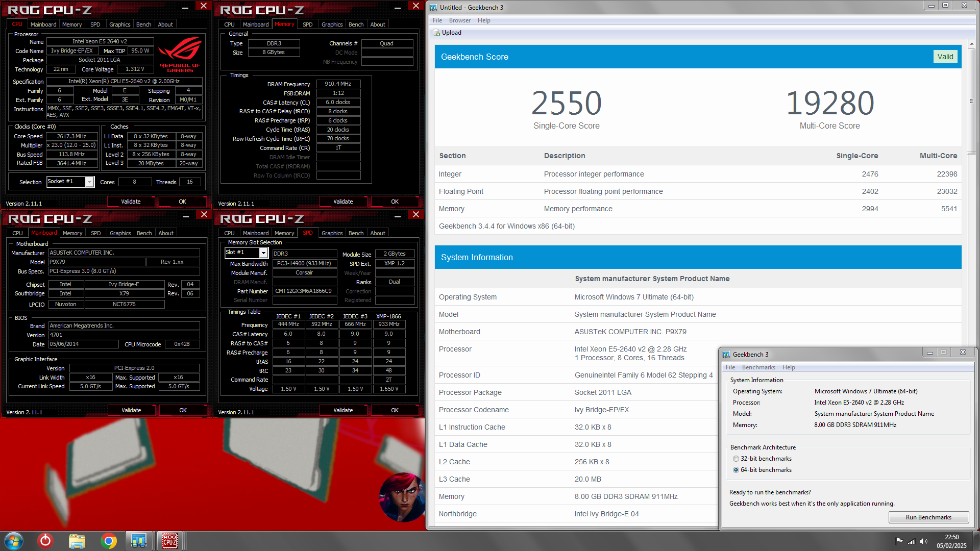Click the Module Manuf. Corsair field

point(304,273)
